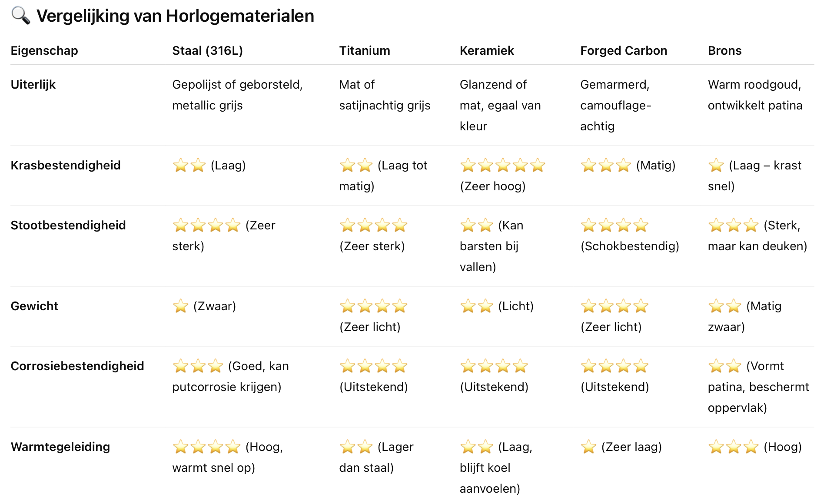Click the Corrosiebestendigheid row label
The image size is (817, 504).
point(77,366)
